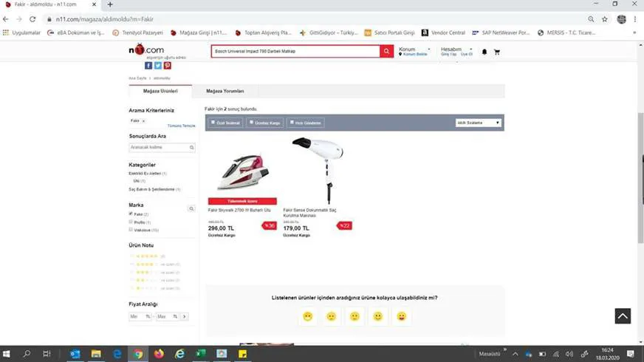This screenshot has height=362, width=644.
Task: Filter by five-star rating
Action: tap(147, 256)
